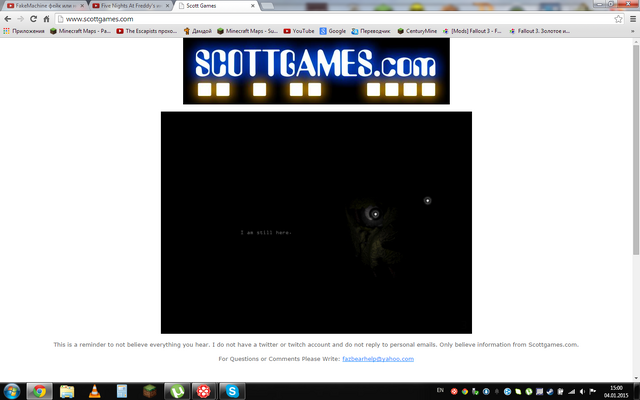Open the Переводчик translator bookmark
This screenshot has height=400, width=640.
[371, 31]
